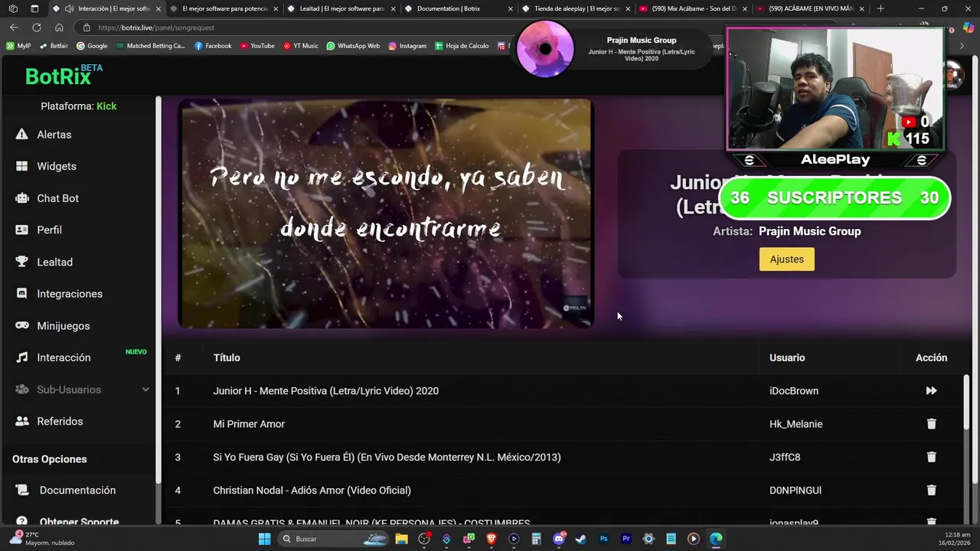Screen dimensions: 980x551
Task: Open Steam from taskbar
Action: click(581, 539)
